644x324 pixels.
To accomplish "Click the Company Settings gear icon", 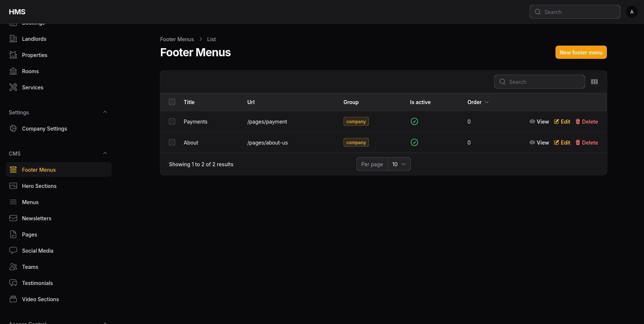I will tap(13, 129).
